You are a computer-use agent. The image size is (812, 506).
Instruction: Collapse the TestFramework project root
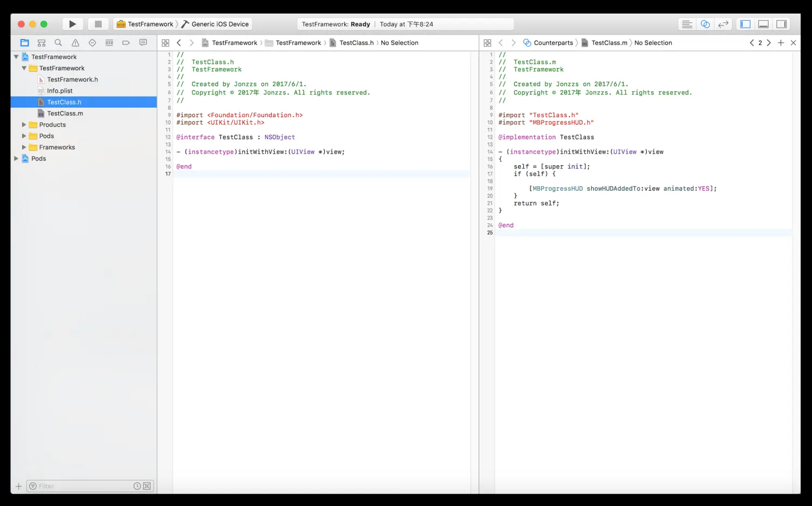[16, 56]
